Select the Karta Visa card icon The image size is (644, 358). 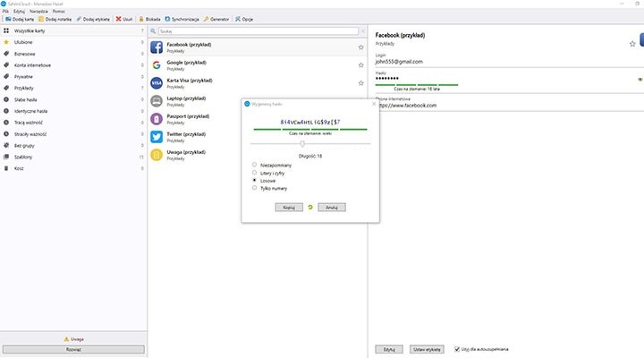coord(157,82)
